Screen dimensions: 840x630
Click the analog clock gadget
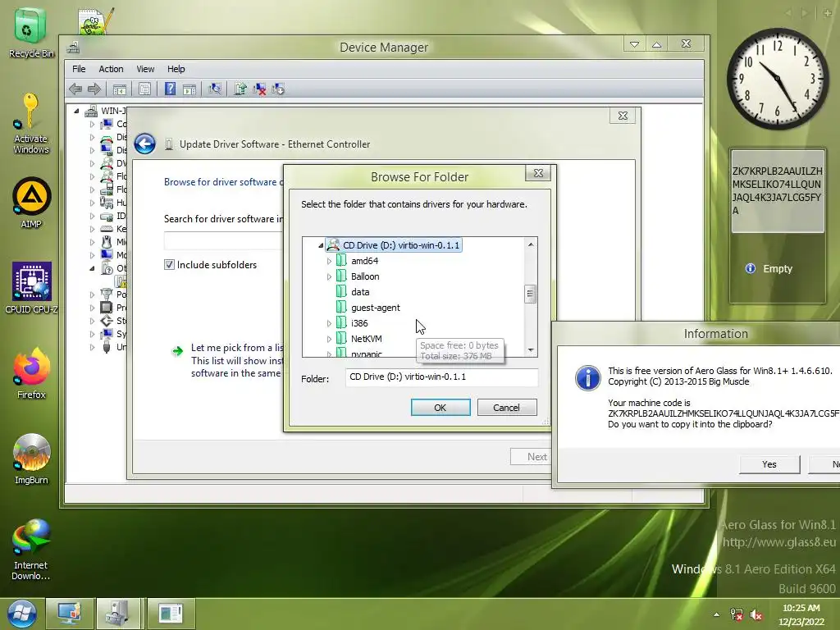click(778, 79)
